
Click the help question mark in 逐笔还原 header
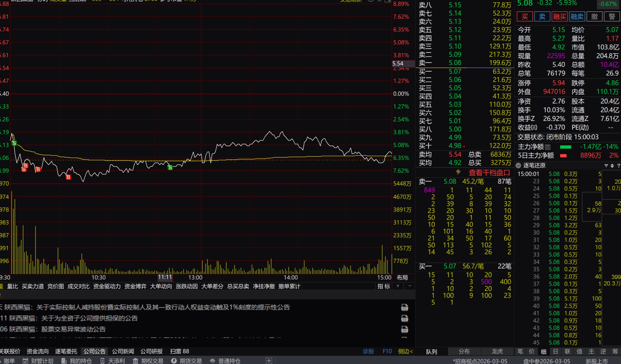619,166
